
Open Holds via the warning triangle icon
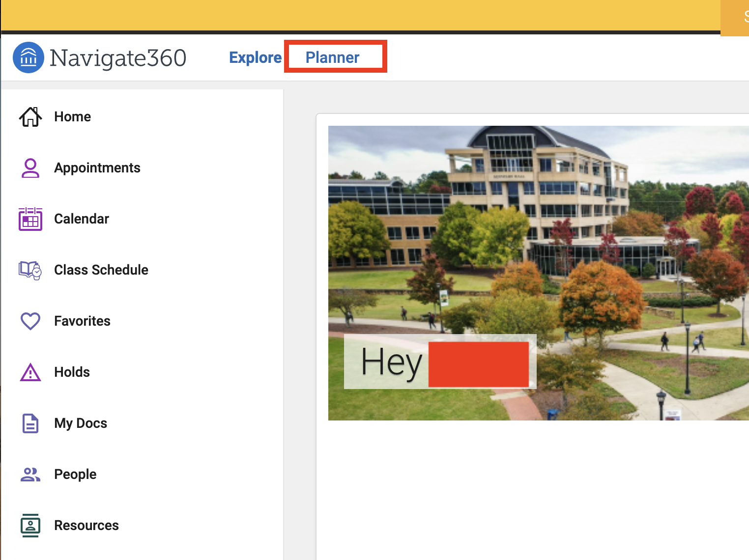[30, 372]
